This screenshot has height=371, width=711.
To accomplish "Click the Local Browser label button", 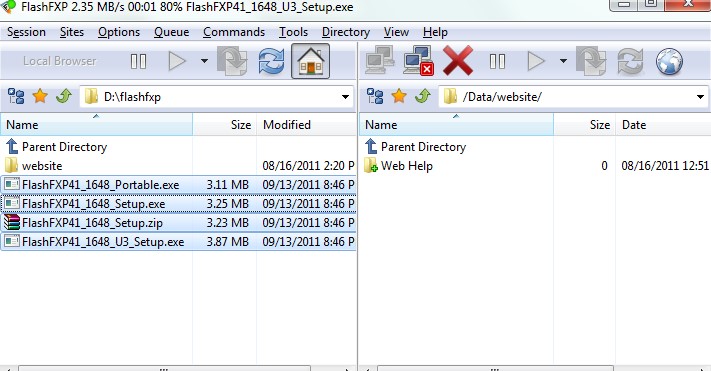I will point(60,61).
